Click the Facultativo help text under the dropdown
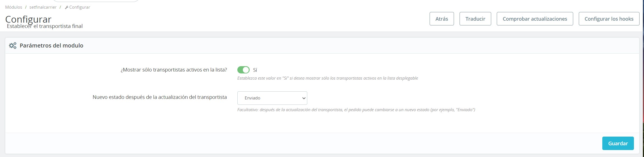Image resolution: width=644 pixels, height=157 pixels. coord(356,110)
